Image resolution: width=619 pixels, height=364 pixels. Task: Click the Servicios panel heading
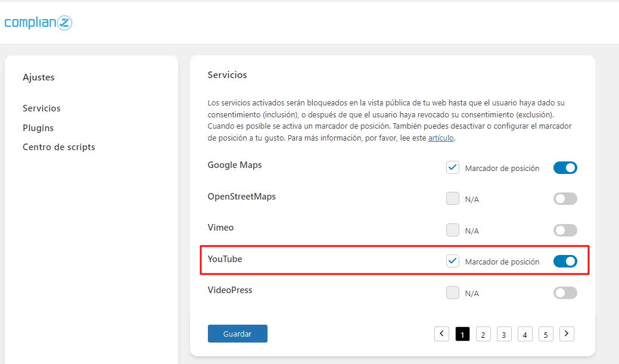coord(228,75)
